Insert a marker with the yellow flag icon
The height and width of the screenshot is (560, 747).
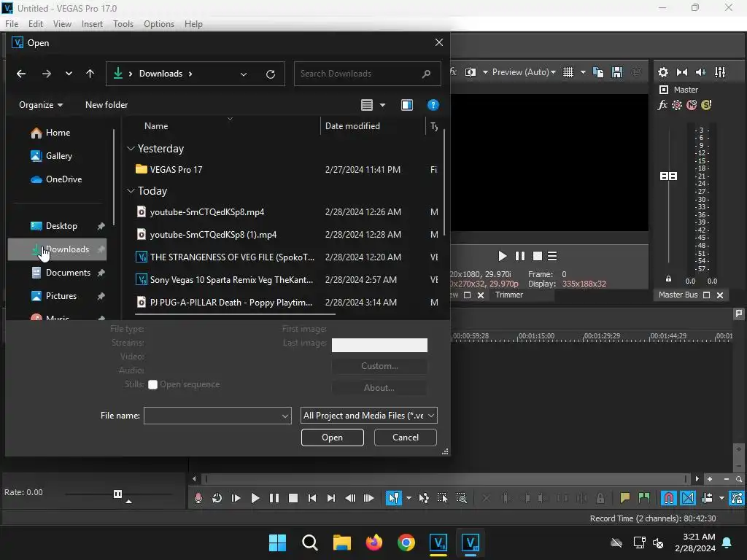point(625,498)
